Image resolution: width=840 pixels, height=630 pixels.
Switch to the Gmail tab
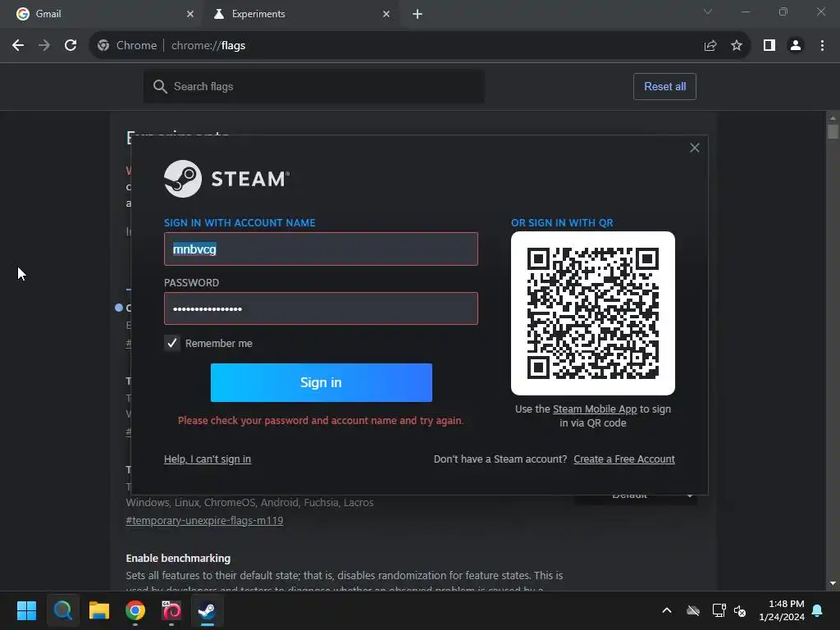(102, 14)
